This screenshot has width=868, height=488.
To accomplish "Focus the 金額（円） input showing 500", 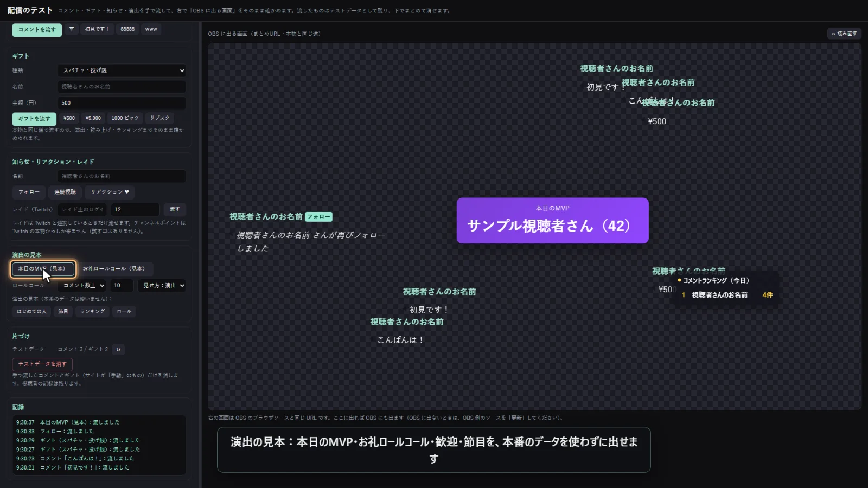I will click(122, 103).
